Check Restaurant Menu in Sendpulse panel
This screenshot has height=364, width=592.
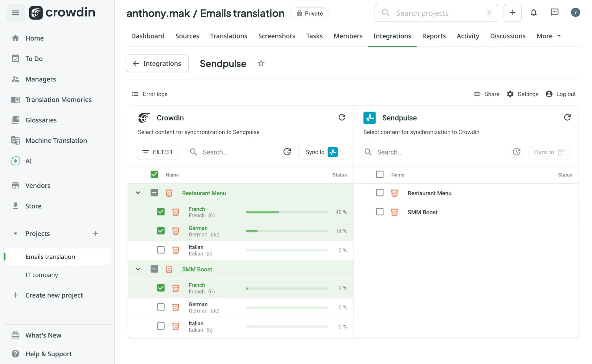tap(380, 193)
